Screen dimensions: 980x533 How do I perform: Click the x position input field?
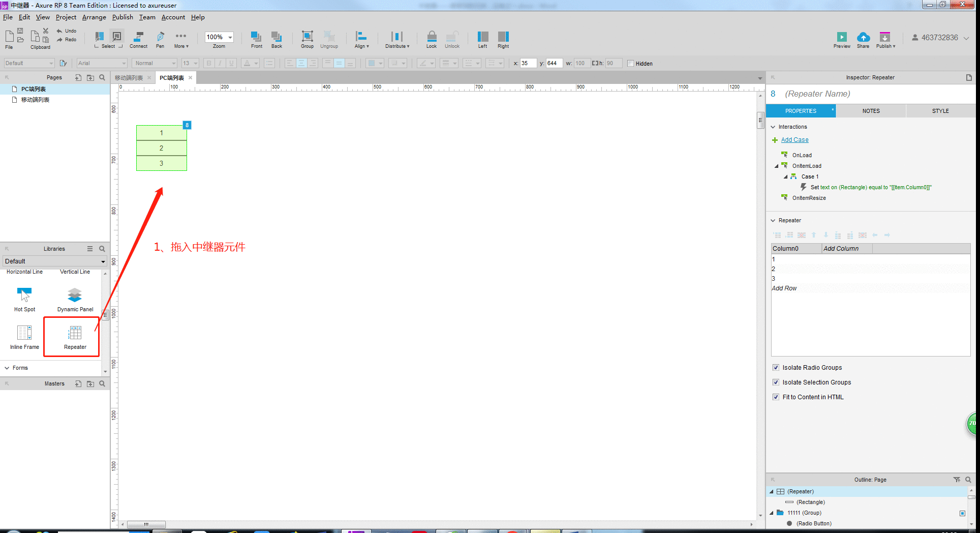click(x=528, y=64)
